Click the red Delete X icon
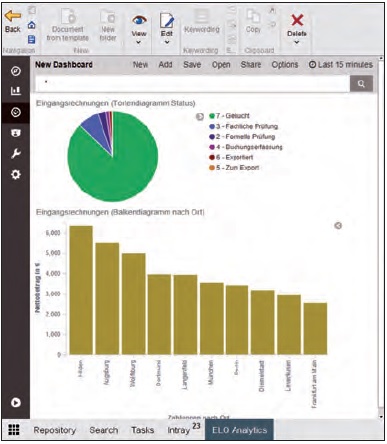The width and height of the screenshot is (387, 444). coord(297,20)
